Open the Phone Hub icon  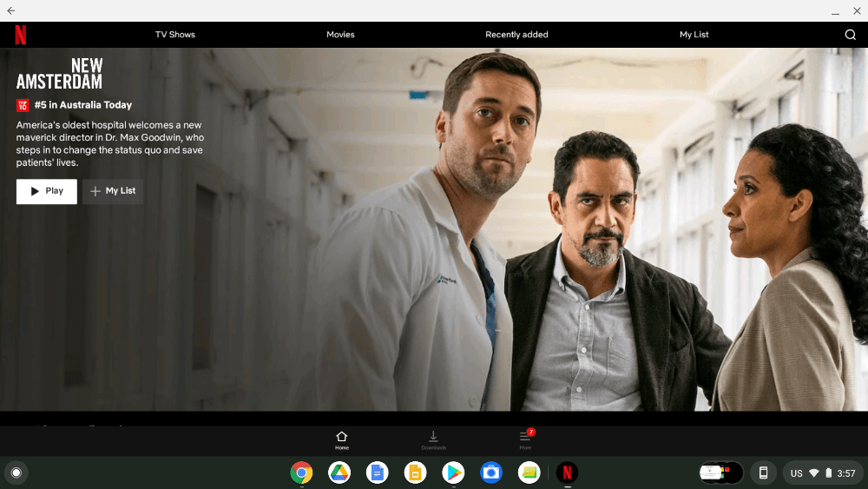[x=763, y=473]
